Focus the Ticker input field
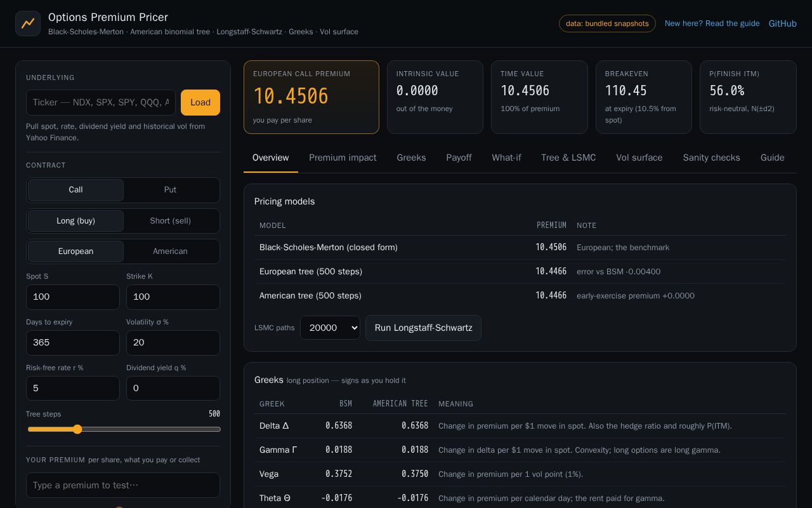The width and height of the screenshot is (812, 508). (101, 102)
